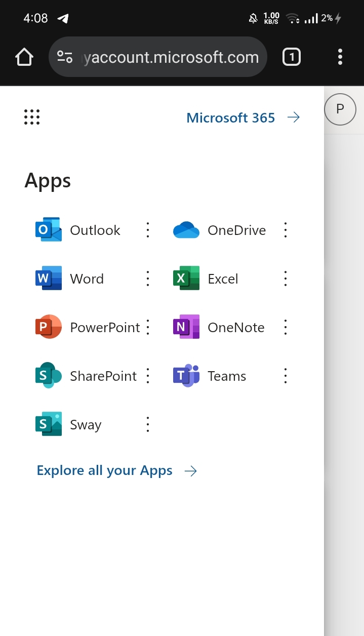
Task: Open the OneNote app icon
Action: 186,327
